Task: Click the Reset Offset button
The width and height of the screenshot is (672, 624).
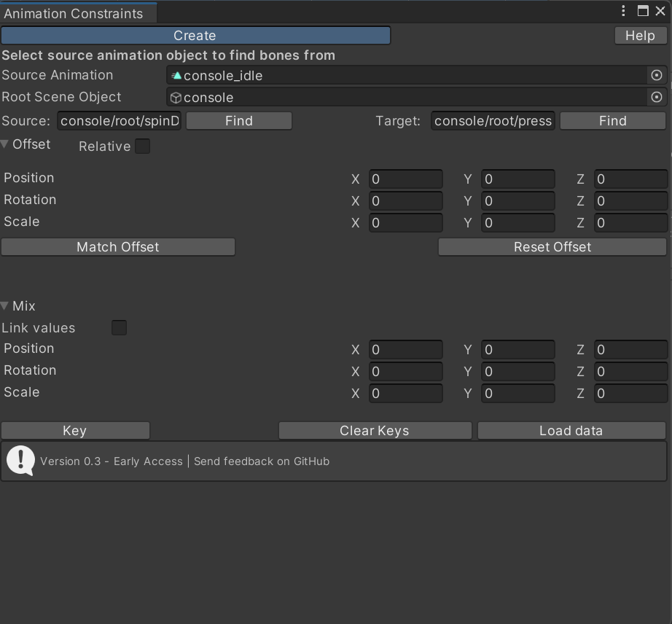Action: pyautogui.click(x=552, y=247)
